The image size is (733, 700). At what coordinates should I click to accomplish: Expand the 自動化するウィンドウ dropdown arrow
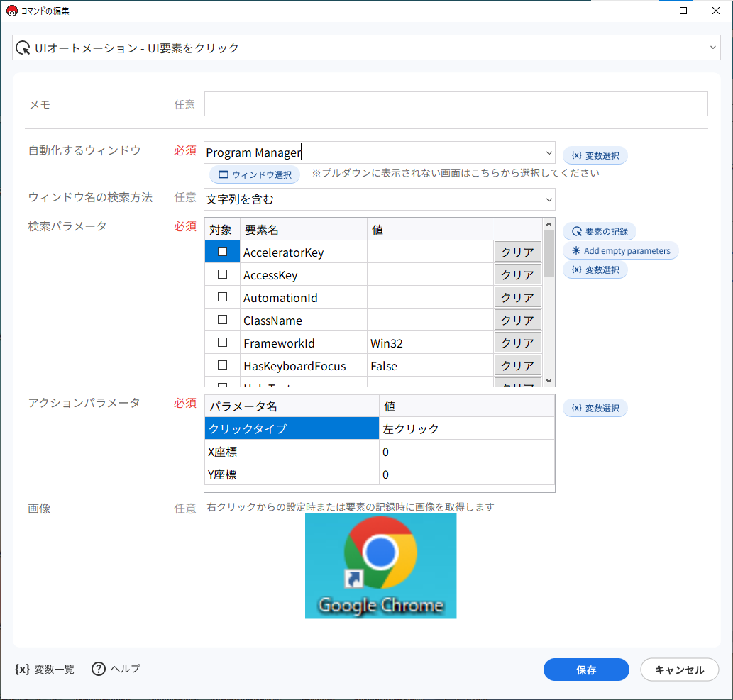549,152
